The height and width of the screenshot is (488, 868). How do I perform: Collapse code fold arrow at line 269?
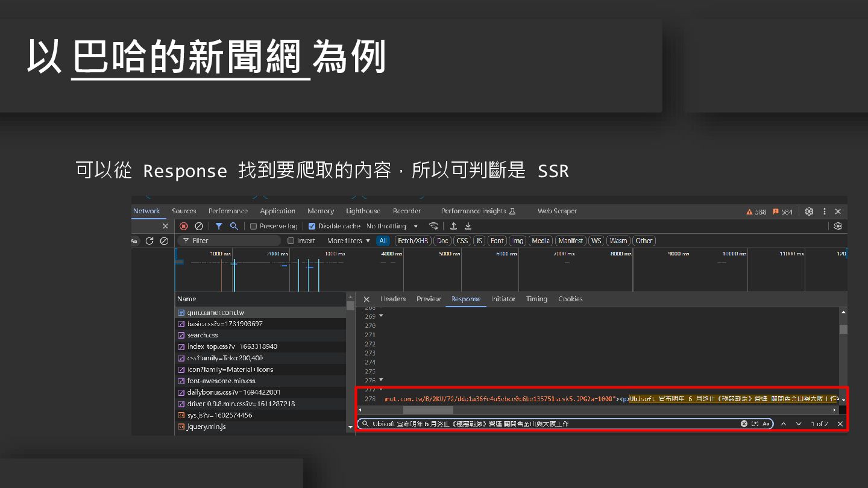point(381,316)
